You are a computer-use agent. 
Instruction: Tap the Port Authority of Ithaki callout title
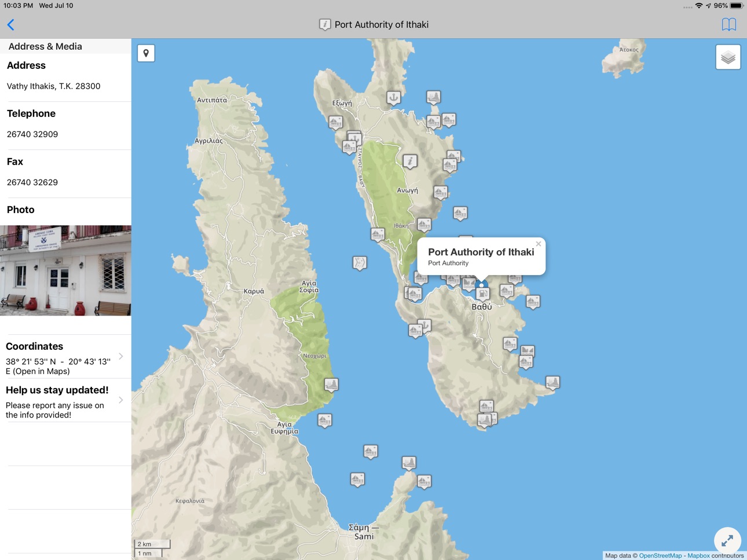[481, 252]
